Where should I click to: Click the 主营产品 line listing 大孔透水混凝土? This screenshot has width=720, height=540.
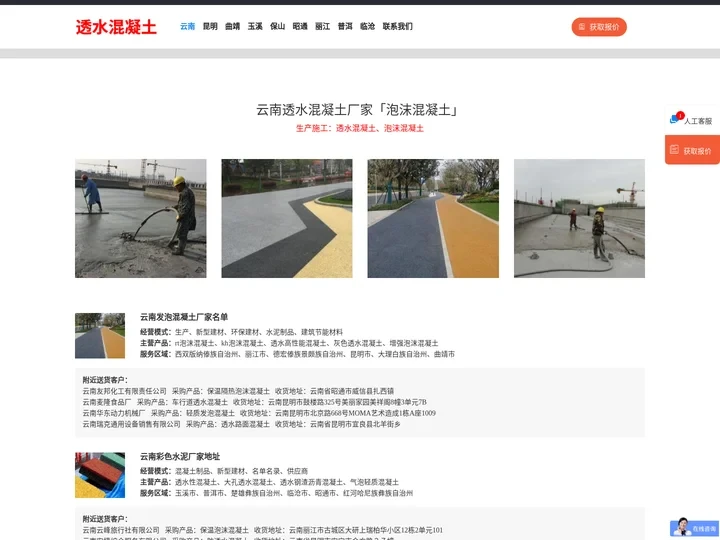tap(270, 482)
